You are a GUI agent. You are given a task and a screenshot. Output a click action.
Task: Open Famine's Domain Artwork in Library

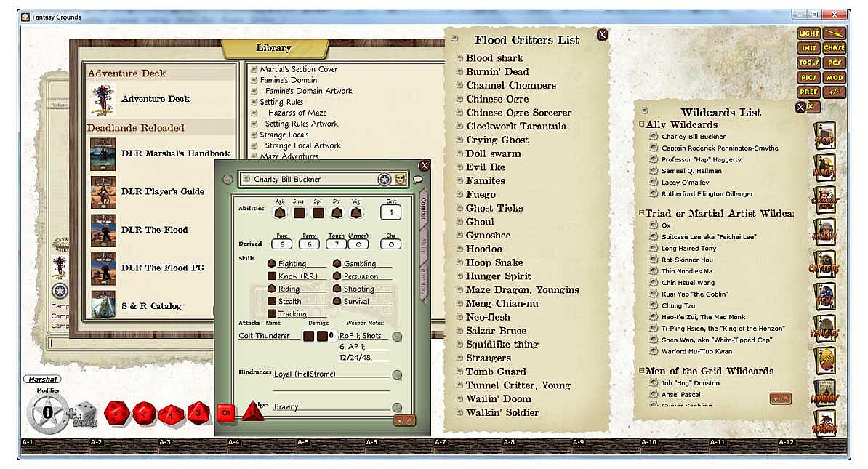pyautogui.click(x=308, y=91)
